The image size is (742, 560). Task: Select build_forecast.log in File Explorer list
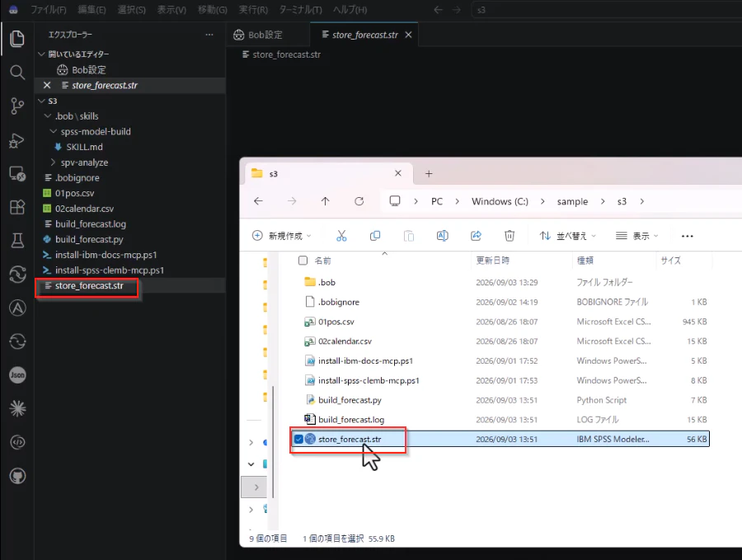351,420
